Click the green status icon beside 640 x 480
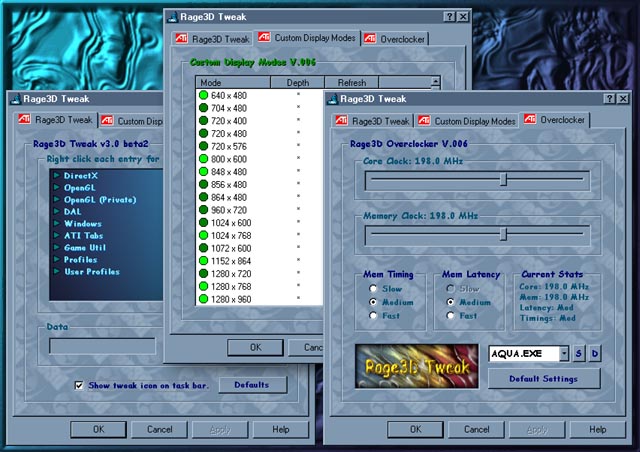Viewport: 640px width, 452px height. (x=203, y=95)
